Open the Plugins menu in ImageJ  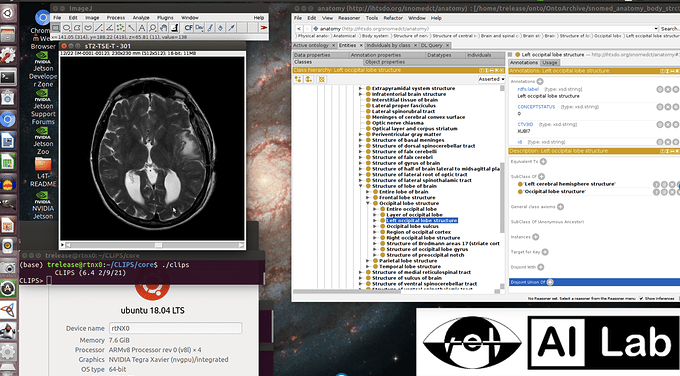click(165, 18)
